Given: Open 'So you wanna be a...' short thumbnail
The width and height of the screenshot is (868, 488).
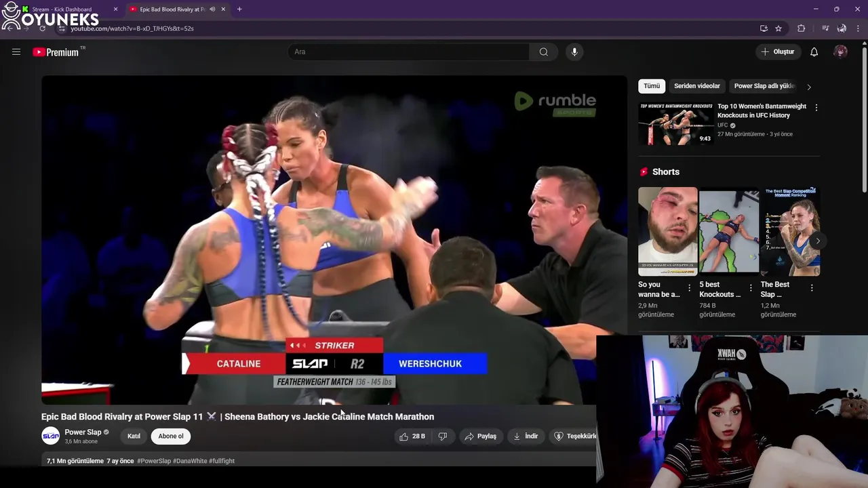Looking at the screenshot, I should [668, 231].
